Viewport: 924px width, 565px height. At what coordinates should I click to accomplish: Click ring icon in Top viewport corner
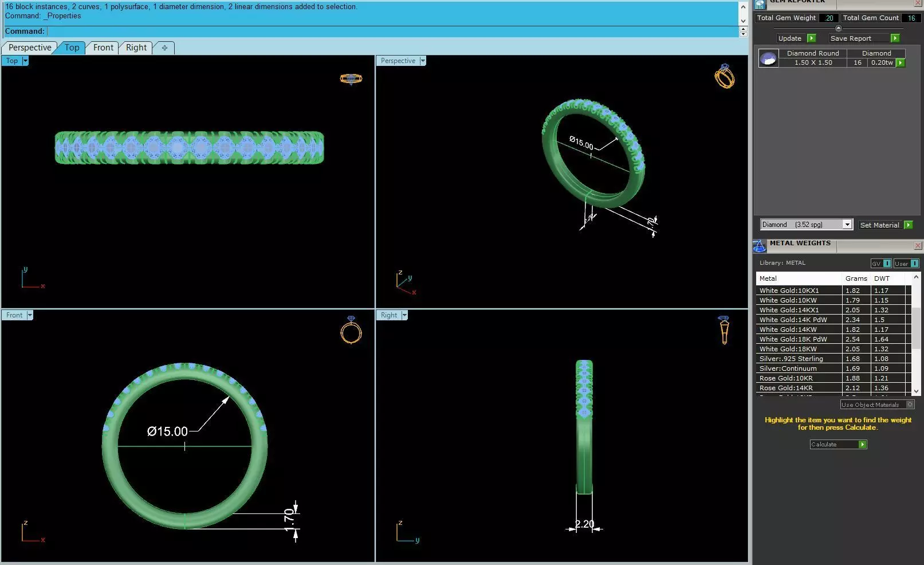[351, 79]
